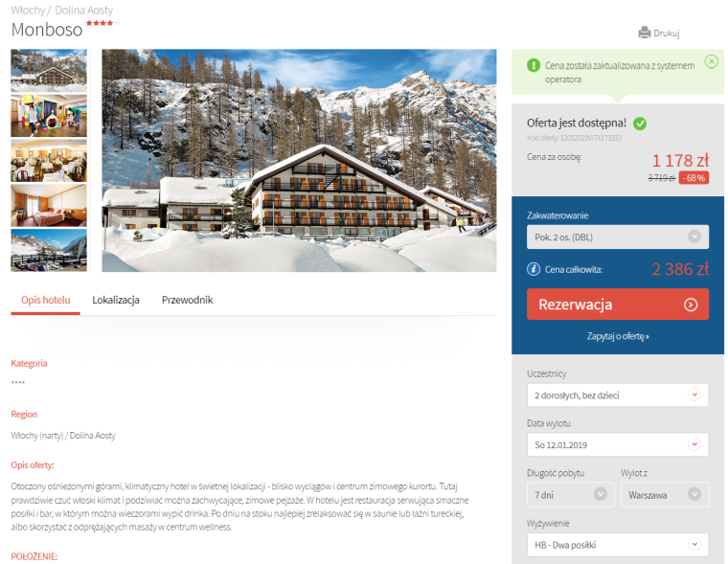Screen dimensions: 728x564
Task: Click the green offer-available checkmark icon
Action: coord(640,124)
